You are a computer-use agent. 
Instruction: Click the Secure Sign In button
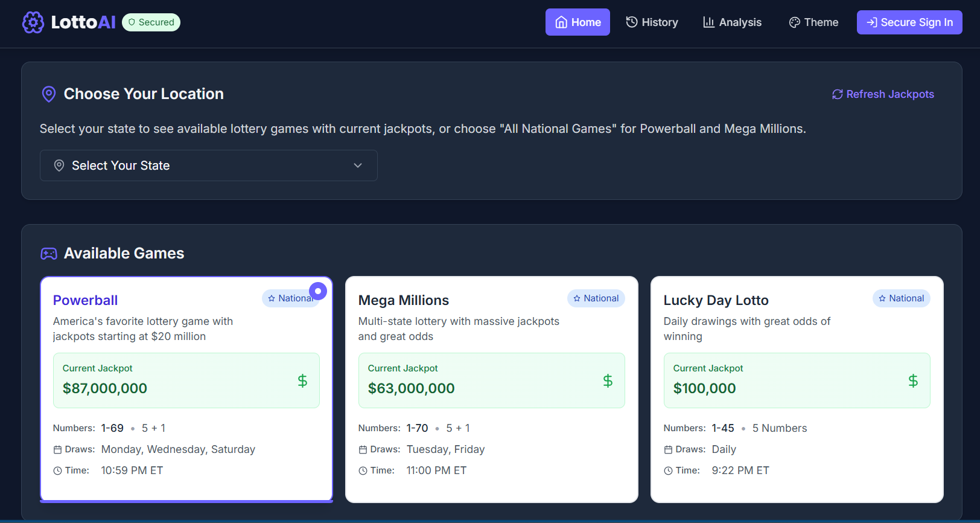pyautogui.click(x=909, y=22)
